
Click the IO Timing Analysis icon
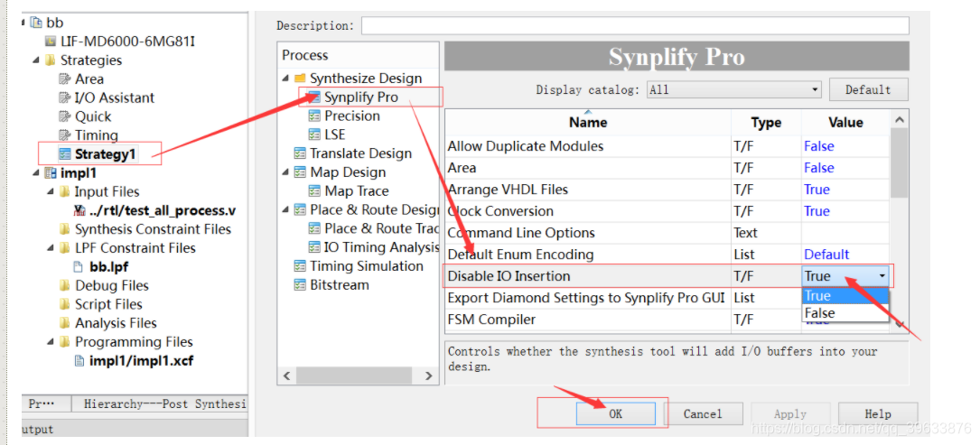coord(314,247)
